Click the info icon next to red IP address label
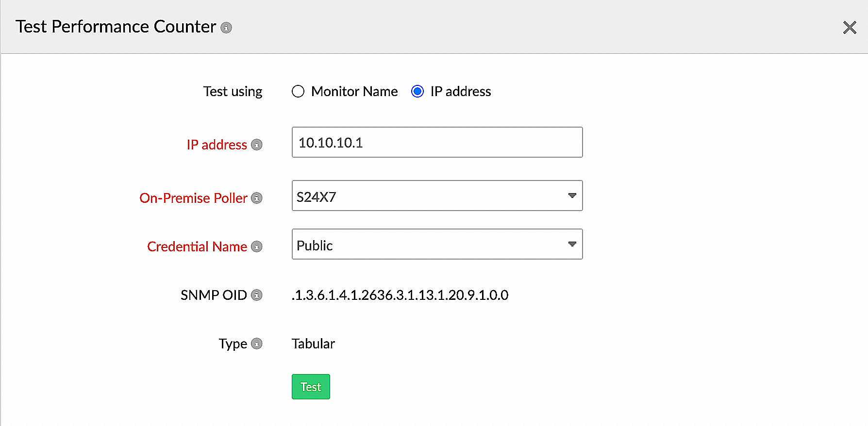This screenshot has width=868, height=426. click(x=257, y=145)
